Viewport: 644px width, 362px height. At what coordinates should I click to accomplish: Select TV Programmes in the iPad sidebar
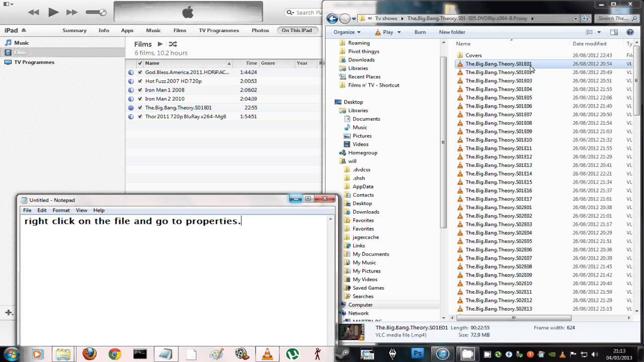tap(34, 62)
